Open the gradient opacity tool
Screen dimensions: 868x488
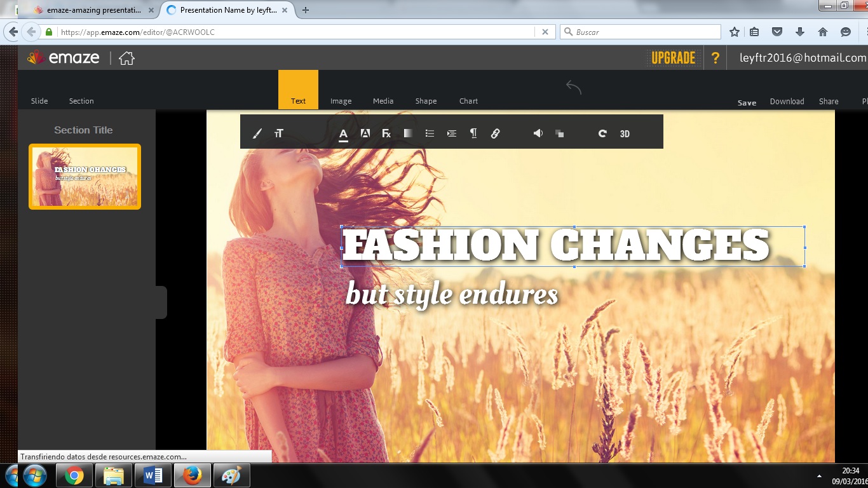408,133
